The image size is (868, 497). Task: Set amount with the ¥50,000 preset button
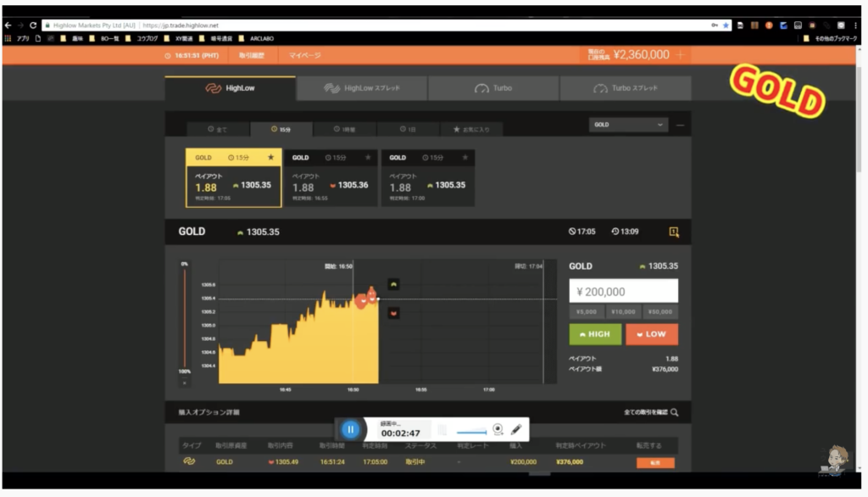(659, 312)
